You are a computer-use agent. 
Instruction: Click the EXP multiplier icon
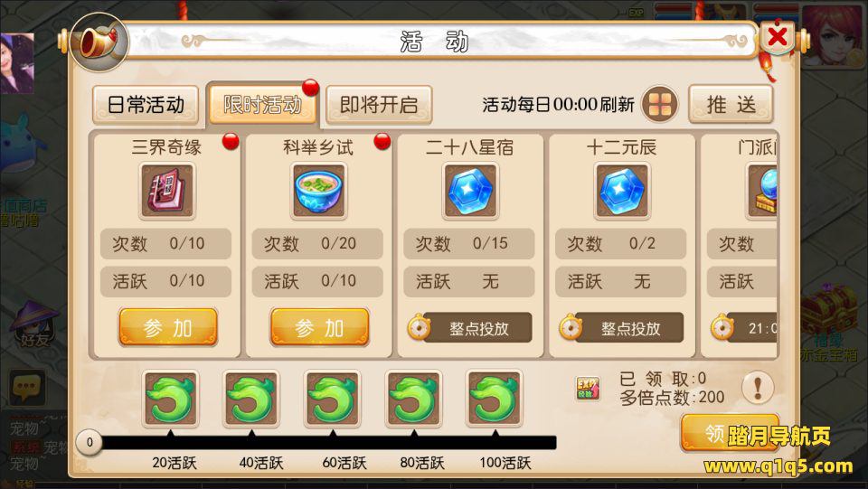(x=588, y=388)
